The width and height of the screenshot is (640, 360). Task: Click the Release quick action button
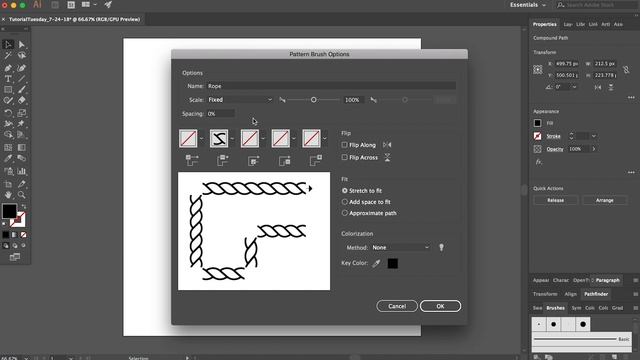point(556,200)
